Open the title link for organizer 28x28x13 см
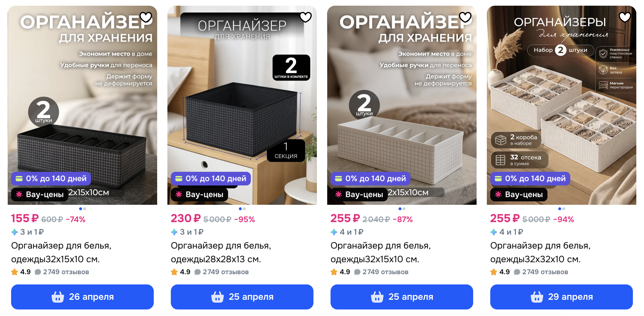This screenshot has height=316, width=644. tap(221, 252)
